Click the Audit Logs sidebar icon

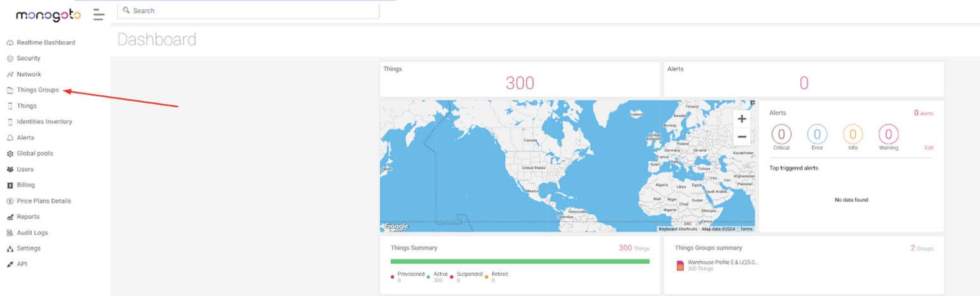coord(10,233)
